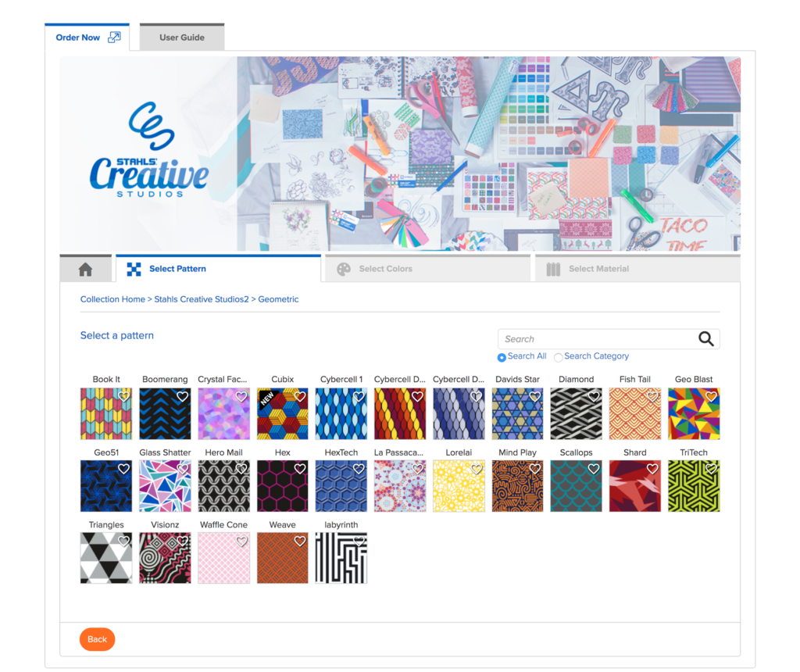Click inside the Search input field
Viewport: 800px width, 672px height.
click(597, 339)
